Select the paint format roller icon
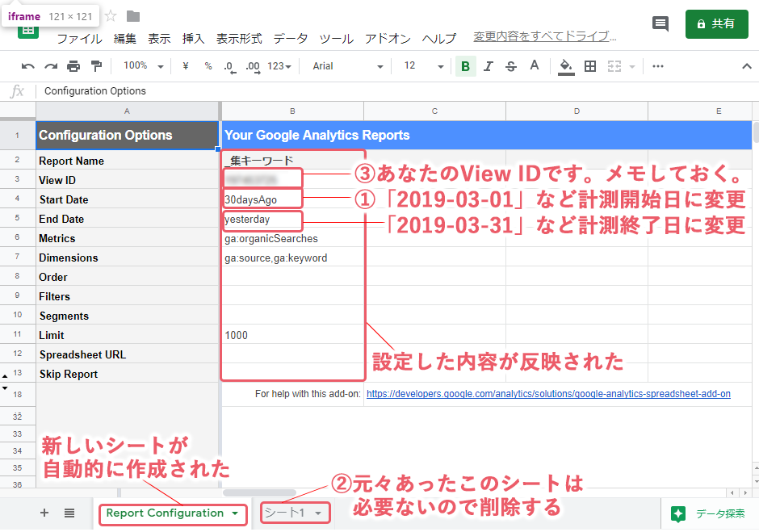Screen dimensions: 759x532 pos(96,66)
